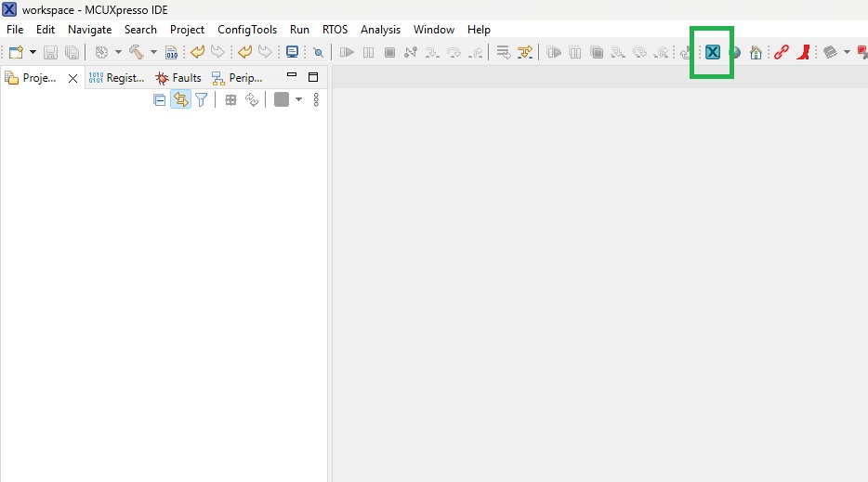Image resolution: width=868 pixels, height=482 pixels.
Task: Click the blue monitor terminal icon
Action: 293,53
